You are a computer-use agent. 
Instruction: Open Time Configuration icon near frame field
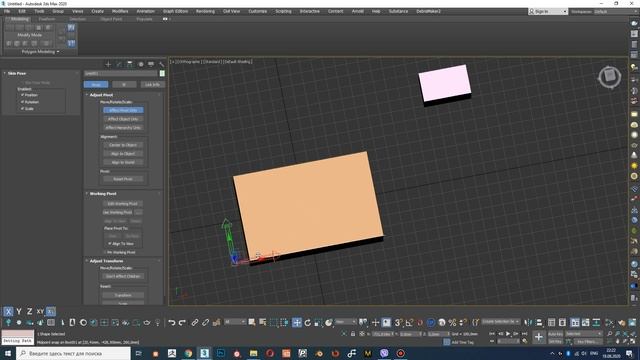(524, 341)
